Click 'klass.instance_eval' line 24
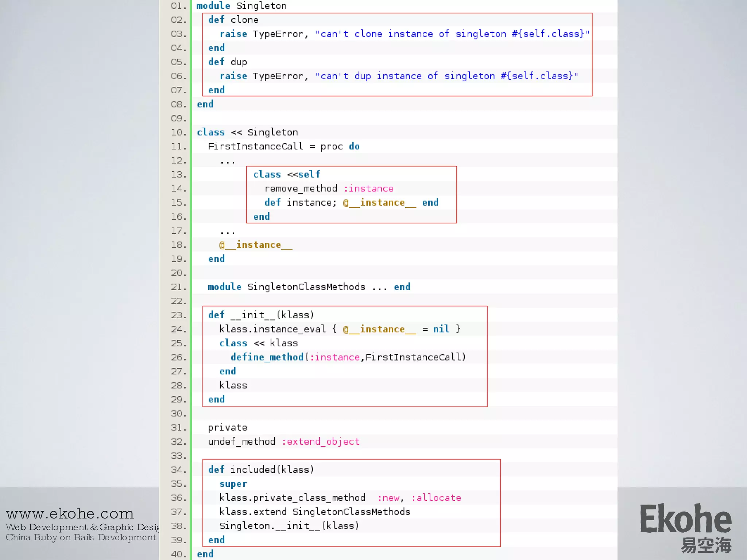This screenshot has width=747, height=560. coord(340,329)
